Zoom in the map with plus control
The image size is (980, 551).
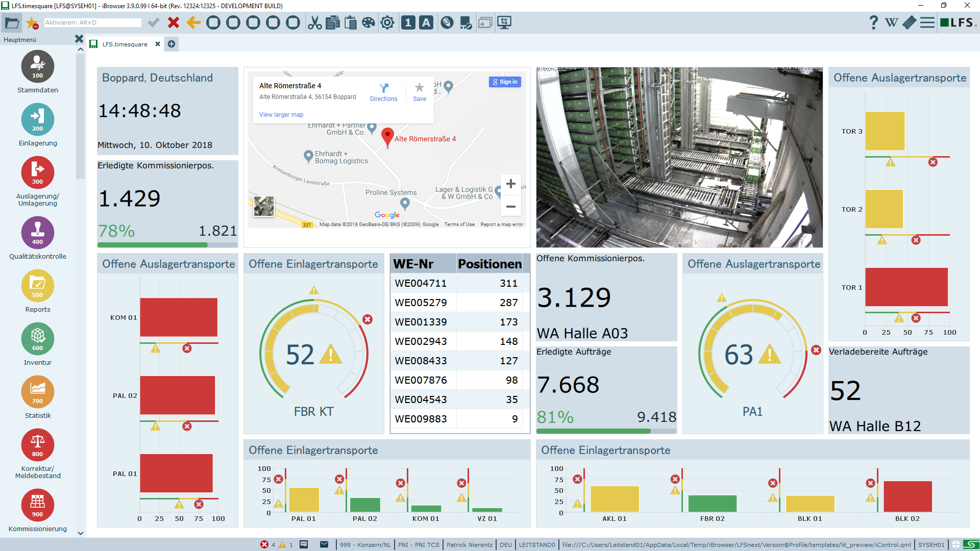(510, 184)
